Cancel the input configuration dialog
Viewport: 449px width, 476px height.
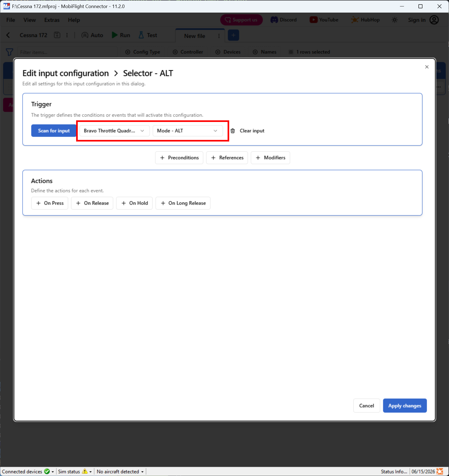(x=366, y=406)
